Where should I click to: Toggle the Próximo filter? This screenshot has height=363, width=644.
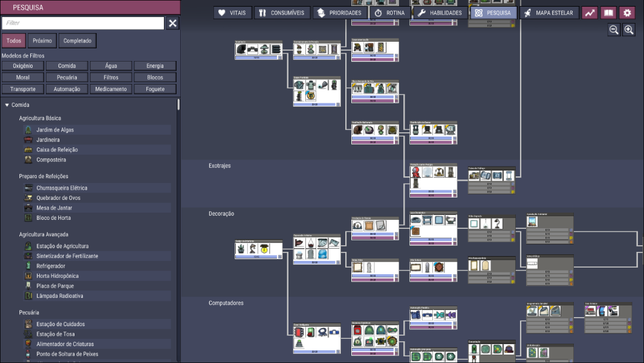(x=42, y=40)
